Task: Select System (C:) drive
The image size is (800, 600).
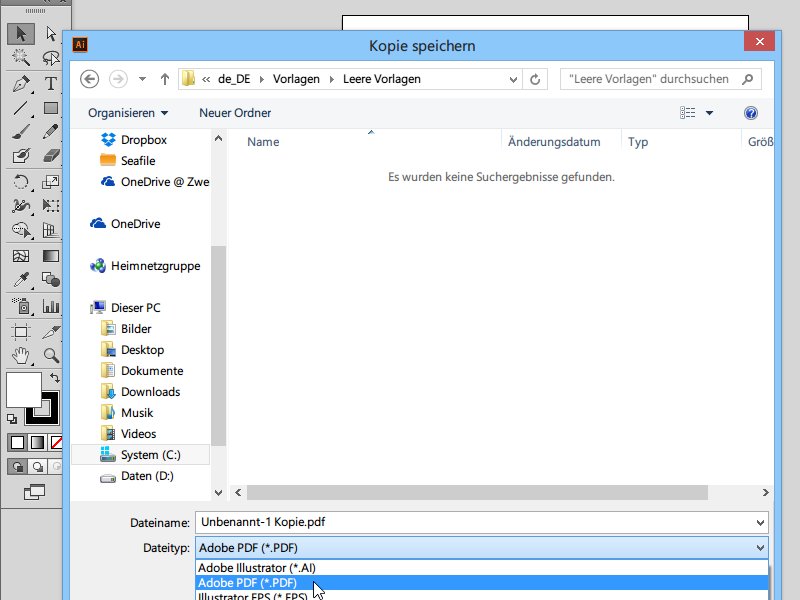Action: coord(140,455)
